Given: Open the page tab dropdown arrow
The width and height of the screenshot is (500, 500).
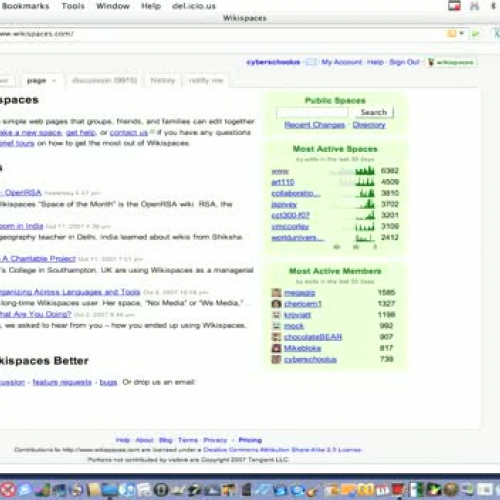Looking at the screenshot, I should [x=54, y=81].
